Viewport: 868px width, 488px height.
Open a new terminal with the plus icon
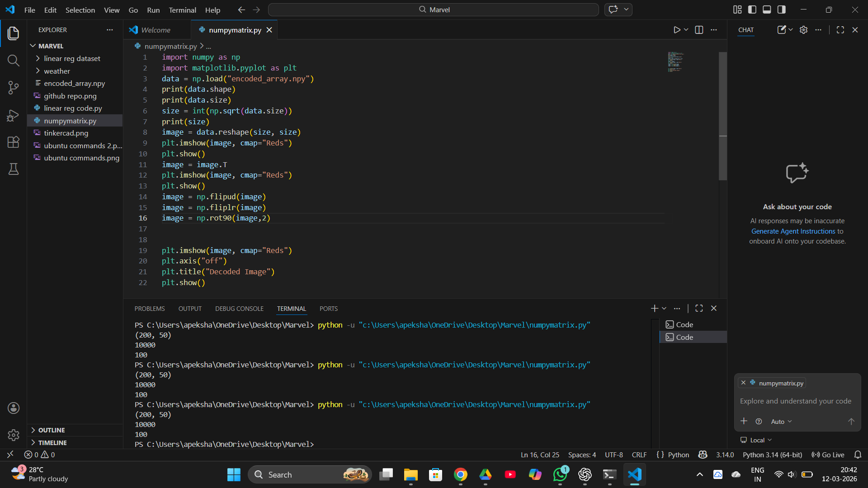click(655, 308)
